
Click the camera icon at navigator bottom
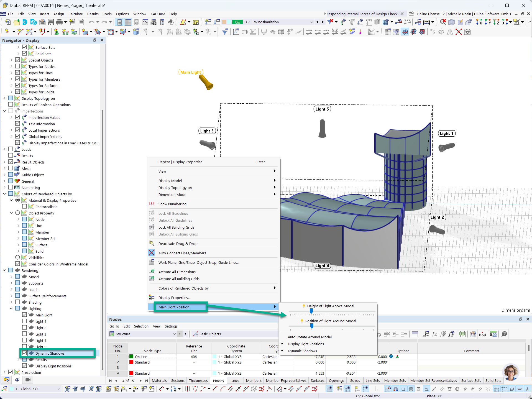tap(28, 380)
